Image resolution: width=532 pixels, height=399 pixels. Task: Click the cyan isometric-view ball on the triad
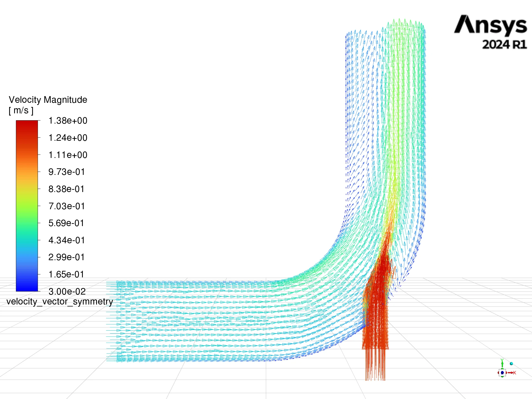(x=511, y=364)
